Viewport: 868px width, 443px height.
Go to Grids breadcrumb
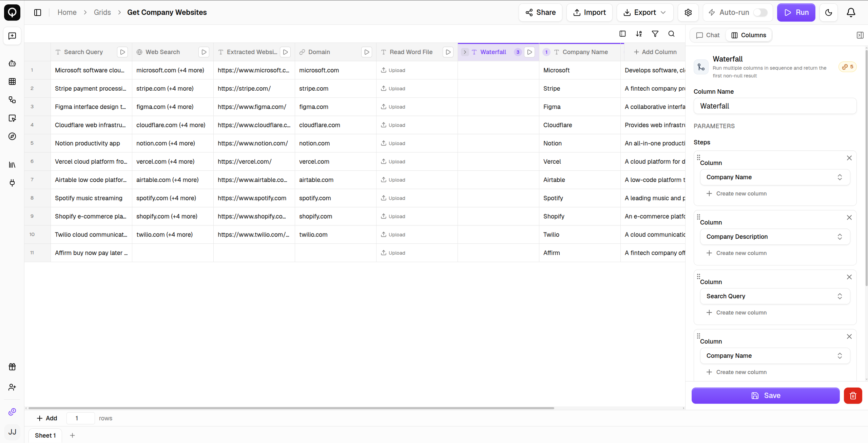pos(102,13)
